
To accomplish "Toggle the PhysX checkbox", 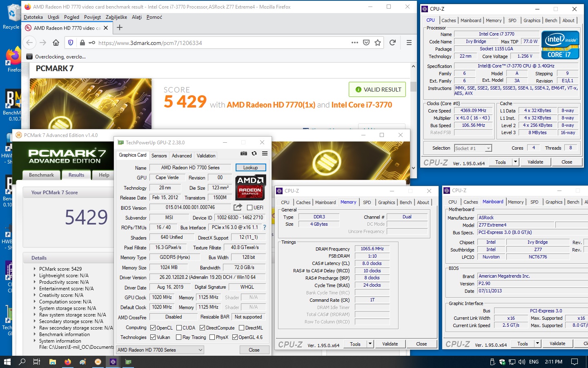I will 212,337.
